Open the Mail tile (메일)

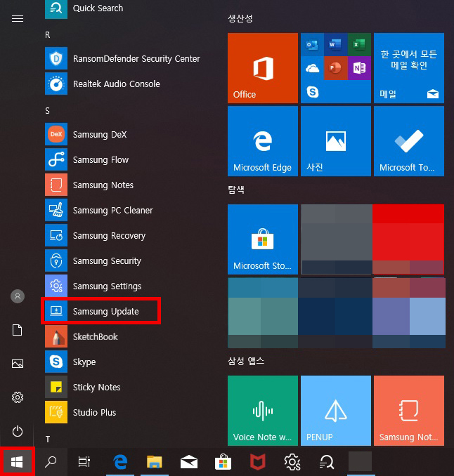pos(409,68)
